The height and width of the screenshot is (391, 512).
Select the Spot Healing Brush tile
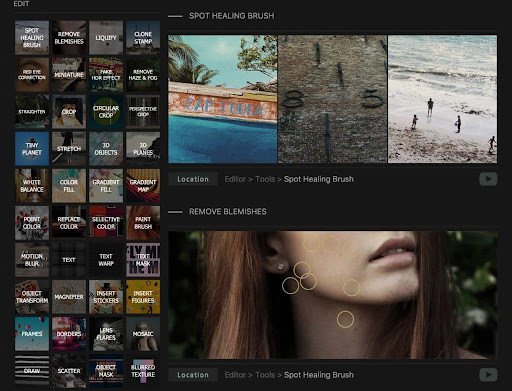point(32,38)
